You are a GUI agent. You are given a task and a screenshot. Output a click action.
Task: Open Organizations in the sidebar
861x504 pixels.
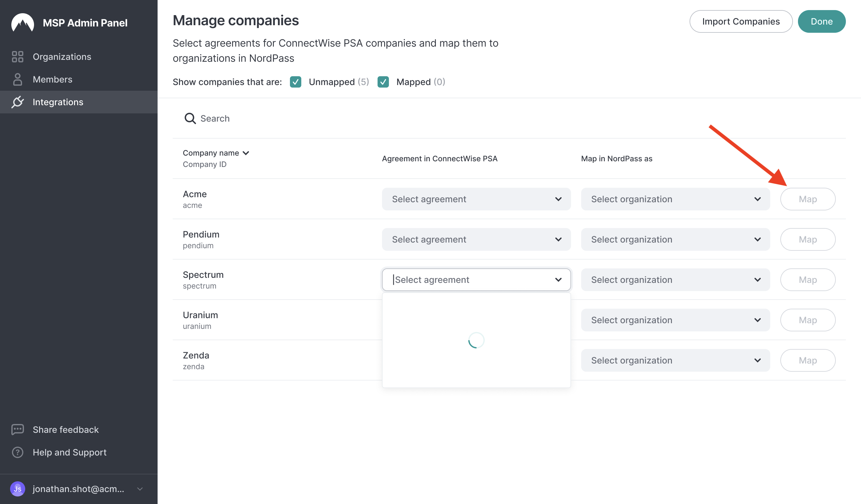click(78, 57)
